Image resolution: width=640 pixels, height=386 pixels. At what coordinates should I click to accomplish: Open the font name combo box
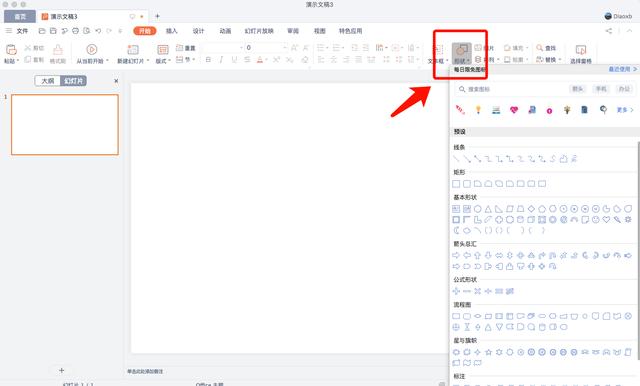point(222,48)
